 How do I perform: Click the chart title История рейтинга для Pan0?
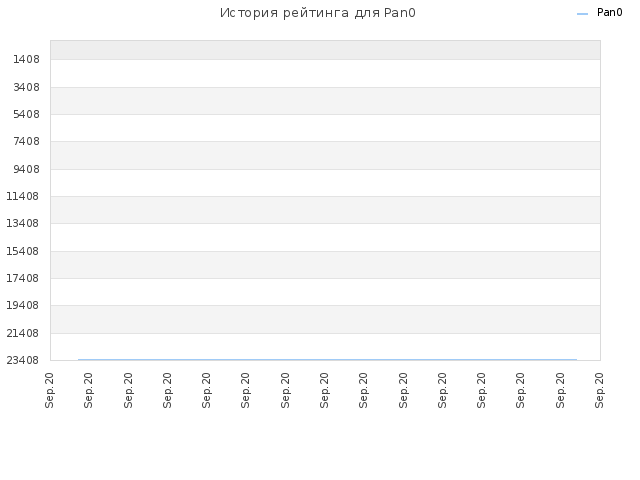pos(318,13)
